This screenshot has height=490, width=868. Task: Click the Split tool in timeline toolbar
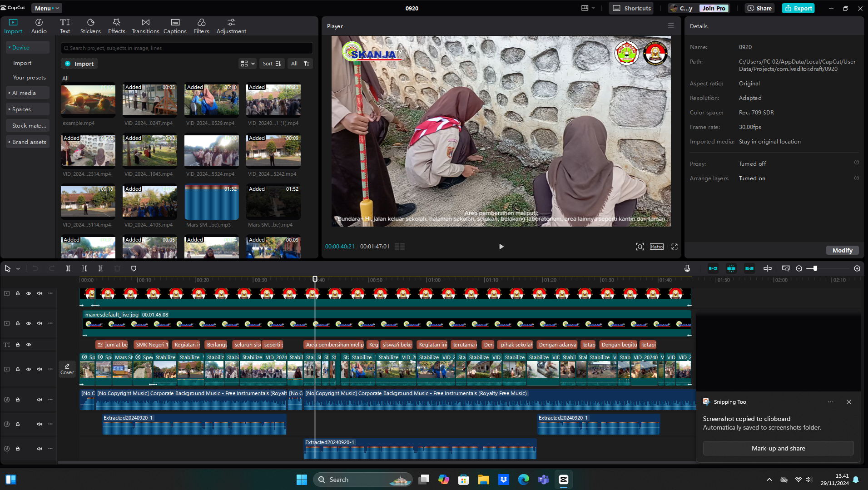[x=68, y=268]
